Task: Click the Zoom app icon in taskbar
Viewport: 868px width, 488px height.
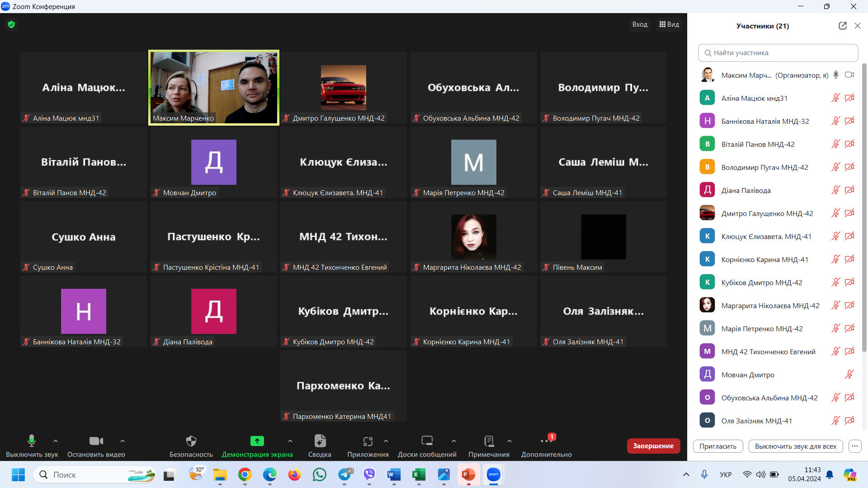Action: [x=493, y=474]
